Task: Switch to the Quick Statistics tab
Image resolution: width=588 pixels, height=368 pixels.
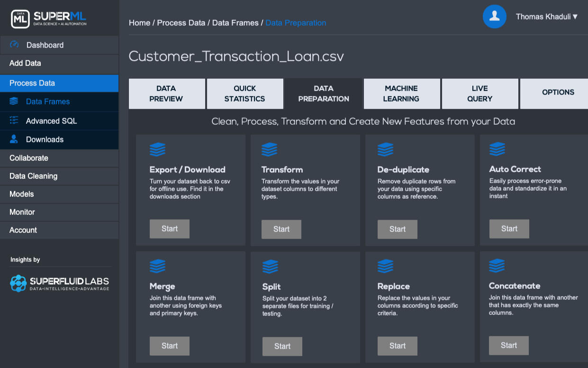Action: [x=244, y=93]
